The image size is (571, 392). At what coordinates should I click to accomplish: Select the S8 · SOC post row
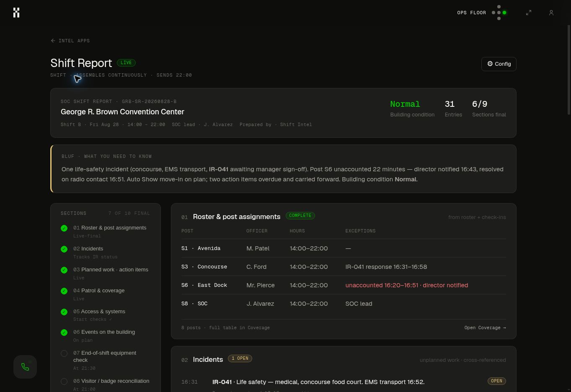click(x=344, y=304)
